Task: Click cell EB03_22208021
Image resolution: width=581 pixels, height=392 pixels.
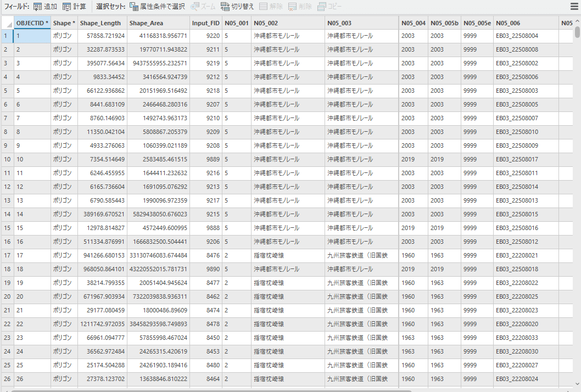Action: click(x=526, y=255)
